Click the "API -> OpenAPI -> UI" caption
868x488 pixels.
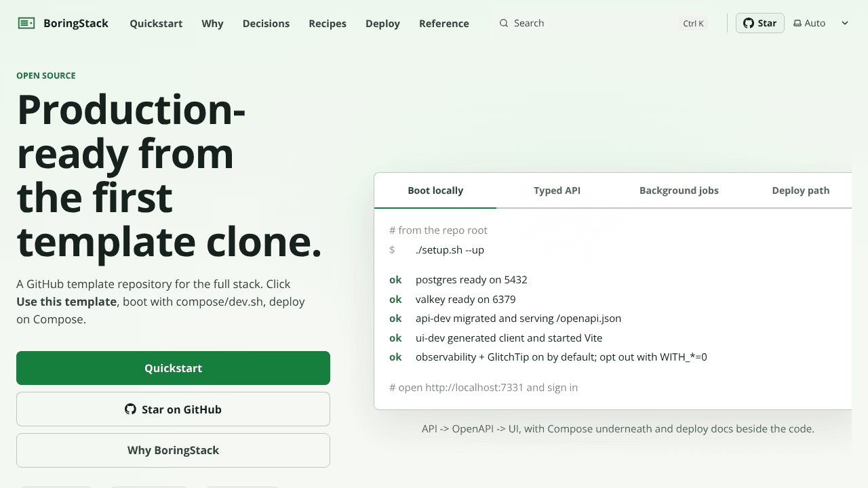click(618, 428)
